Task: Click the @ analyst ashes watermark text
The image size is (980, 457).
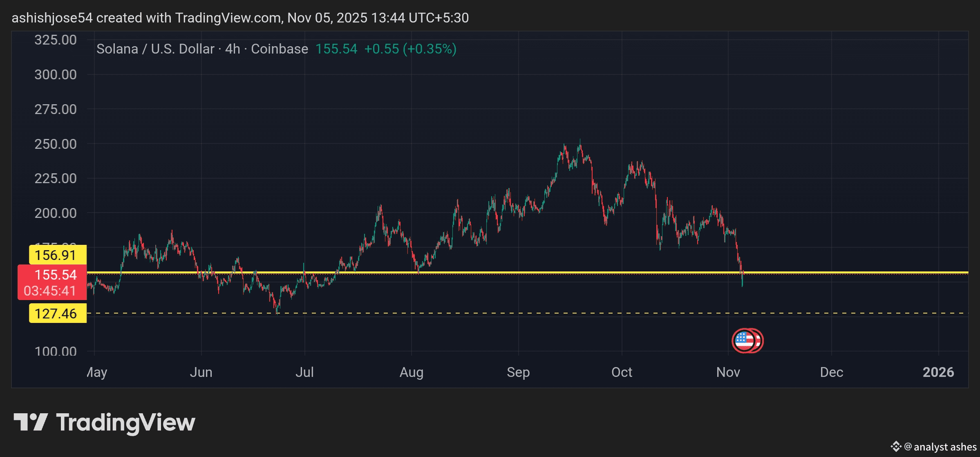Action: 940,447
